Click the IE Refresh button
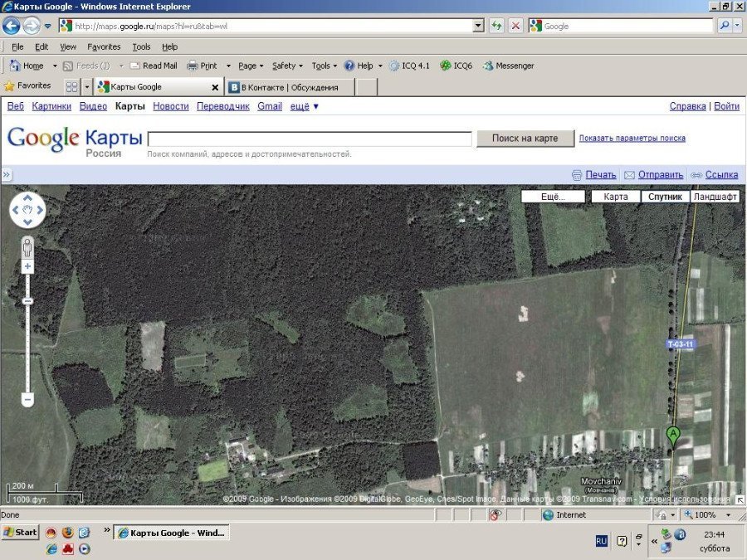The image size is (747, 560). (496, 26)
